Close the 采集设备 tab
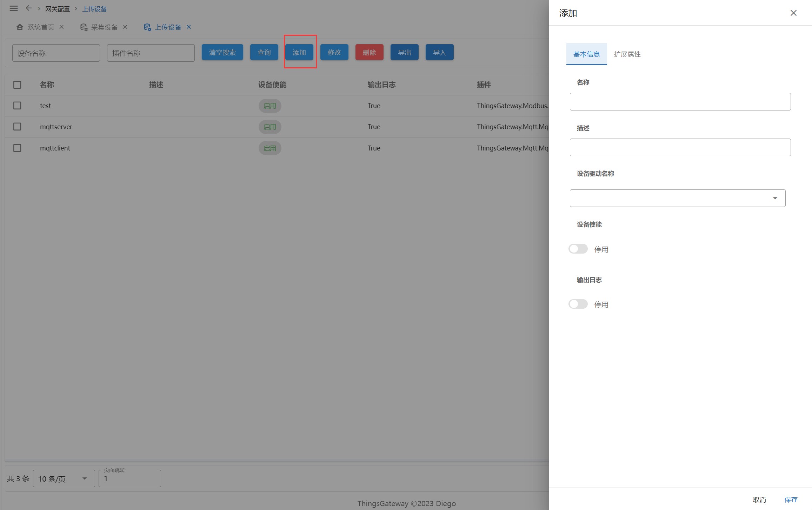This screenshot has width=812, height=510. [125, 27]
